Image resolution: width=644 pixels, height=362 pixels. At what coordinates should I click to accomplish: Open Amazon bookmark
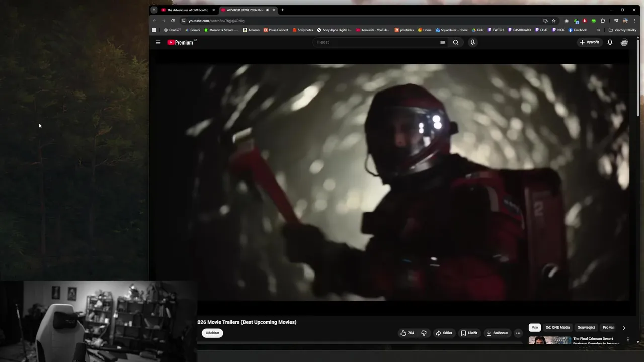pyautogui.click(x=251, y=30)
